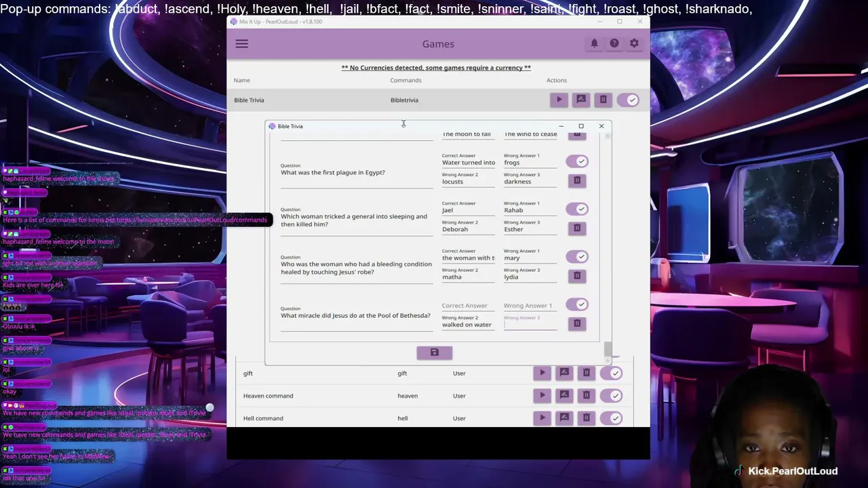Edit the 'walked on water' wrong answer

coord(469,325)
